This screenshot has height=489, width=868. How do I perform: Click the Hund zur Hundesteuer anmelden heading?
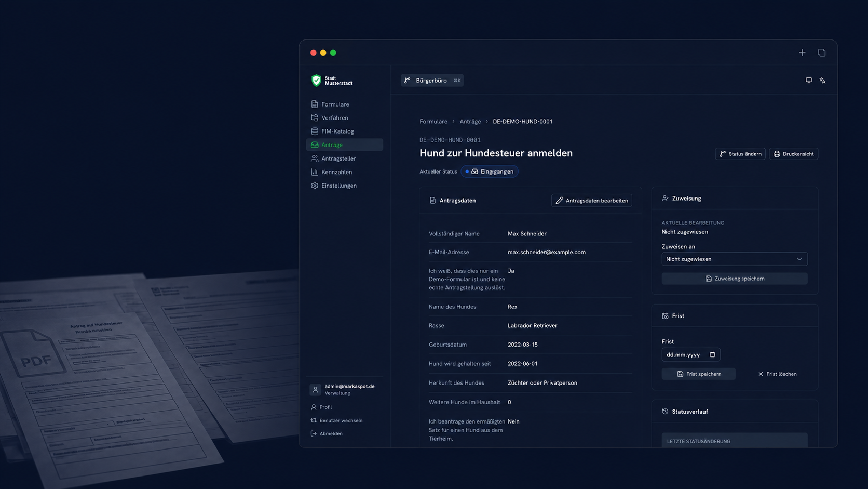(x=496, y=153)
